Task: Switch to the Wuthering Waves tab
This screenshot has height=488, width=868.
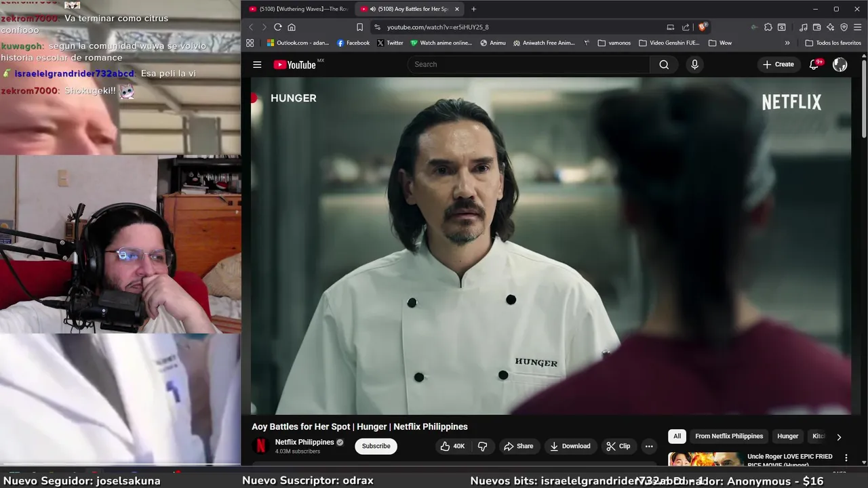Action: pos(298,9)
